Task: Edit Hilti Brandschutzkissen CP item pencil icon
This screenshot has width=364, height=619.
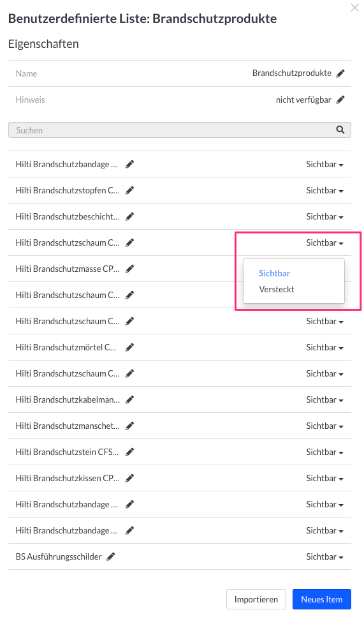Action: (130, 478)
